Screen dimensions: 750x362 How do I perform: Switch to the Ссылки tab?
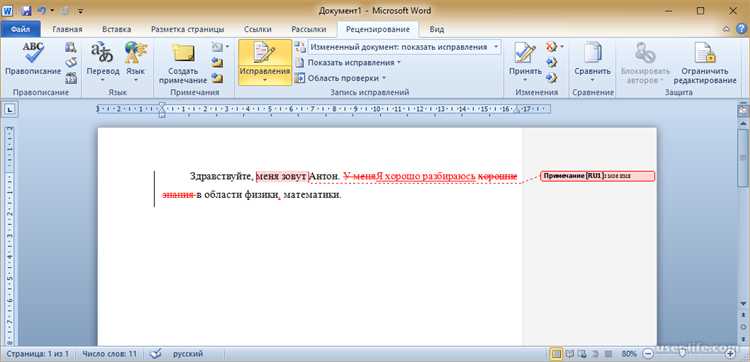click(x=258, y=29)
